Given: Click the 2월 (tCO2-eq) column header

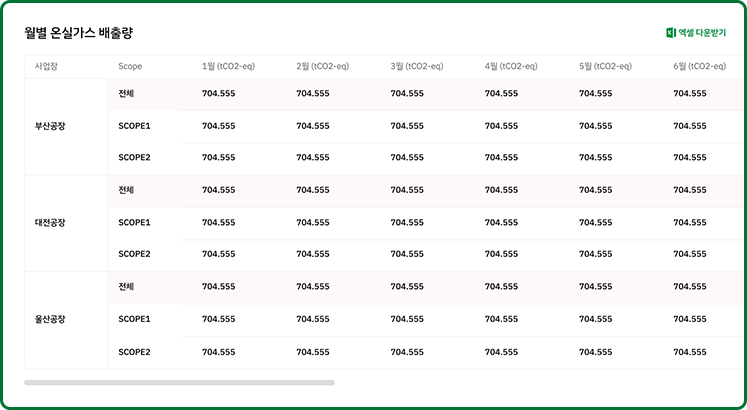Looking at the screenshot, I should 322,66.
